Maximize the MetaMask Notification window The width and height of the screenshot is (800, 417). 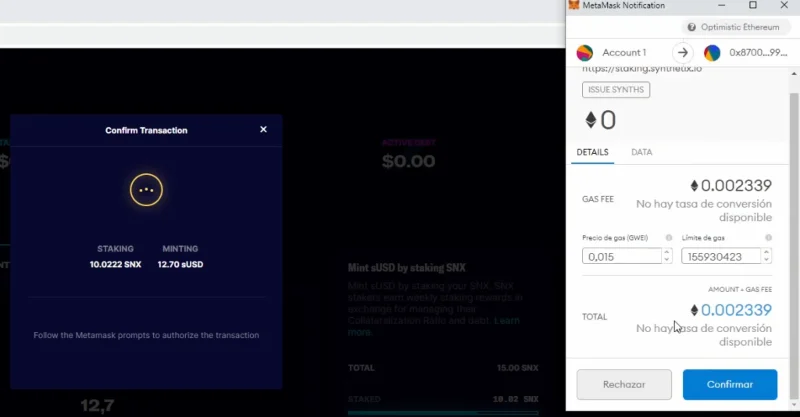[x=753, y=5]
